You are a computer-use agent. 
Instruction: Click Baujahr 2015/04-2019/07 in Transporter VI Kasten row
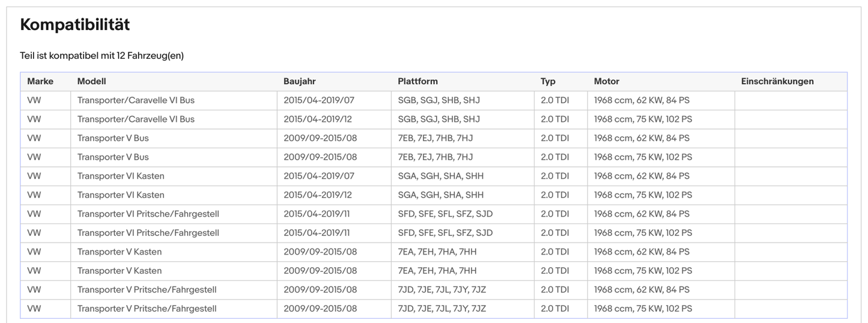[319, 176]
